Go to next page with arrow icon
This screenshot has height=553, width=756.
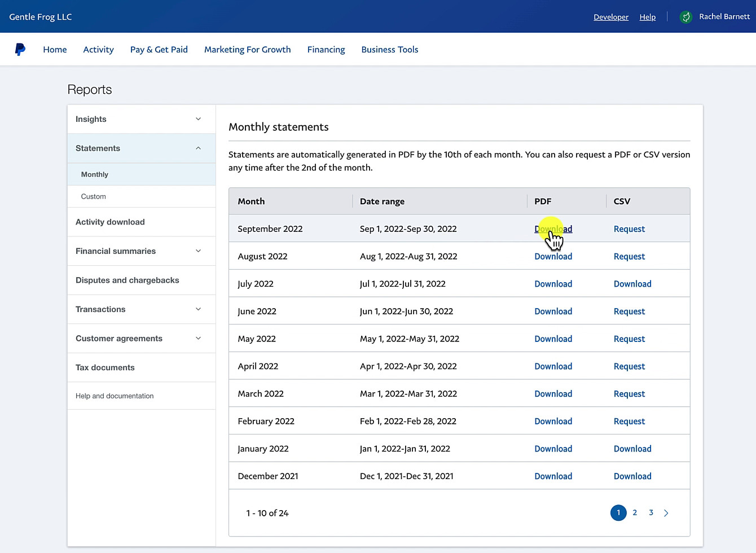pos(666,513)
